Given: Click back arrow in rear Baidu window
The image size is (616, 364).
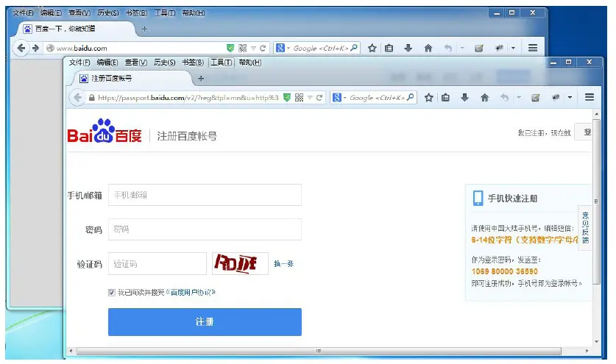Looking at the screenshot, I should pyautogui.click(x=21, y=48).
